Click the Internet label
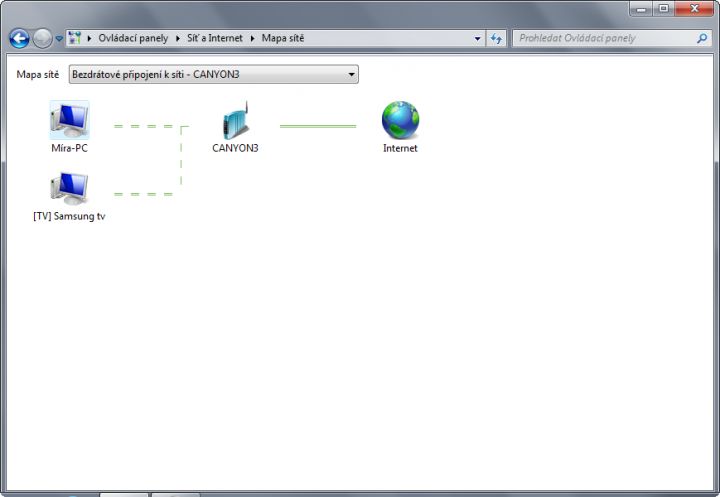This screenshot has height=497, width=720. click(x=400, y=148)
